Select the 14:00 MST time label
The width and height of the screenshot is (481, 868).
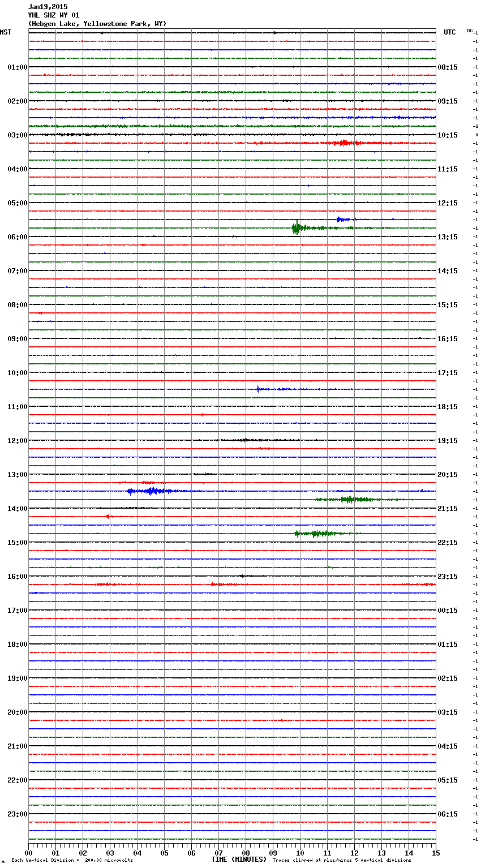[x=17, y=509]
